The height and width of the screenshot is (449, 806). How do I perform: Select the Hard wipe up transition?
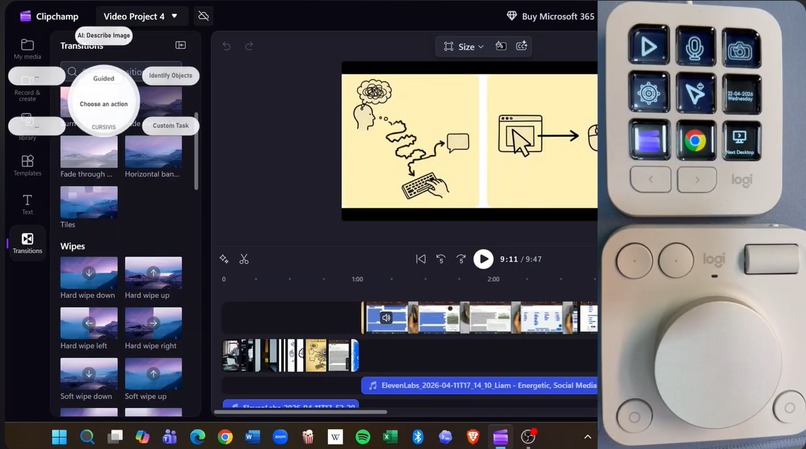153,273
